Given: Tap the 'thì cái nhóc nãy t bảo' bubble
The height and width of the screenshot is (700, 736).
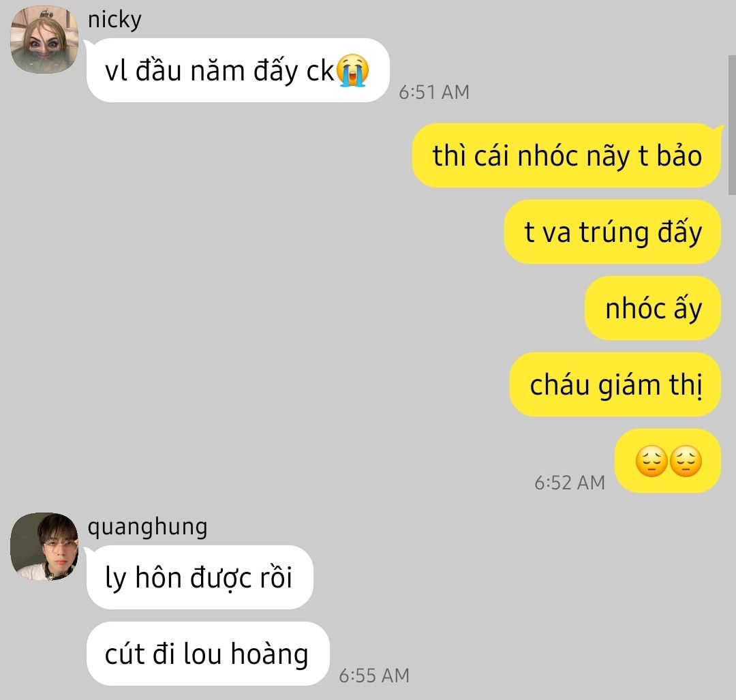Looking at the screenshot, I should coord(566,155).
